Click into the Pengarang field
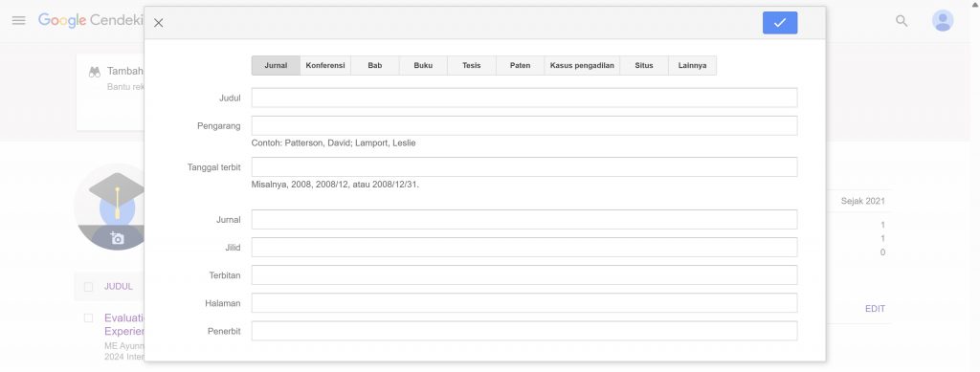 pyautogui.click(x=524, y=125)
